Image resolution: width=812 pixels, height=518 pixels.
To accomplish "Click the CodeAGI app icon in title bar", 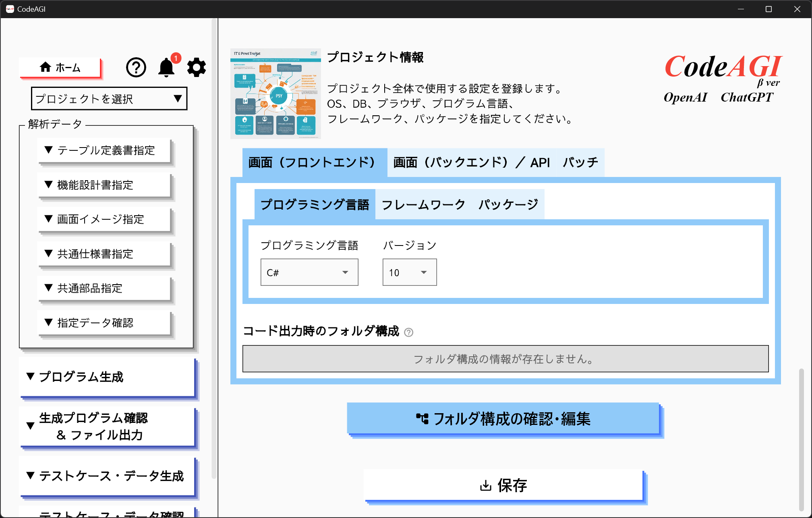I will [x=10, y=9].
